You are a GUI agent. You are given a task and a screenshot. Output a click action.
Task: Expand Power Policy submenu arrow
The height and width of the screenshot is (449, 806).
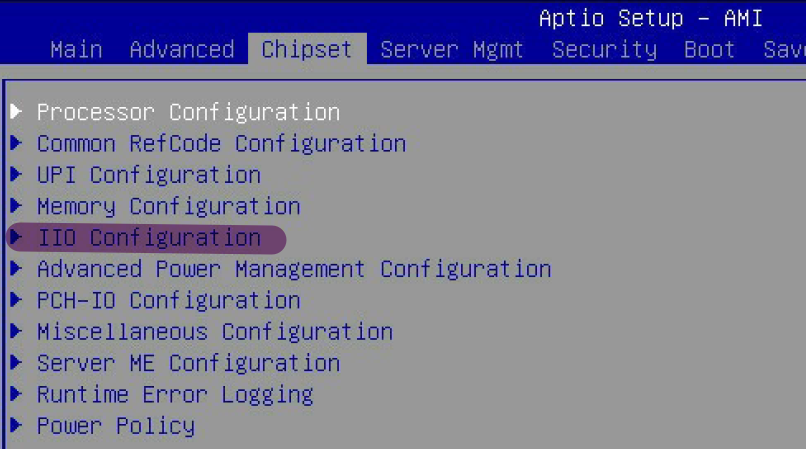[x=16, y=425]
